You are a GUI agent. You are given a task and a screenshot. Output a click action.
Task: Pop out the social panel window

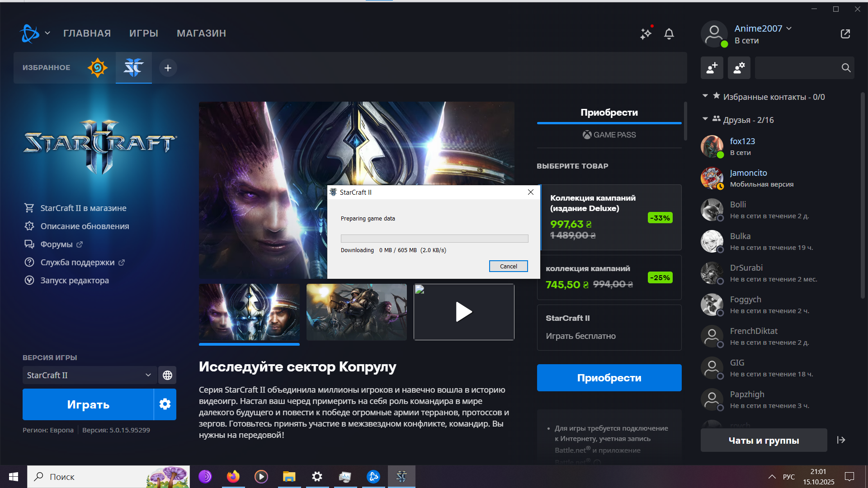[845, 34]
